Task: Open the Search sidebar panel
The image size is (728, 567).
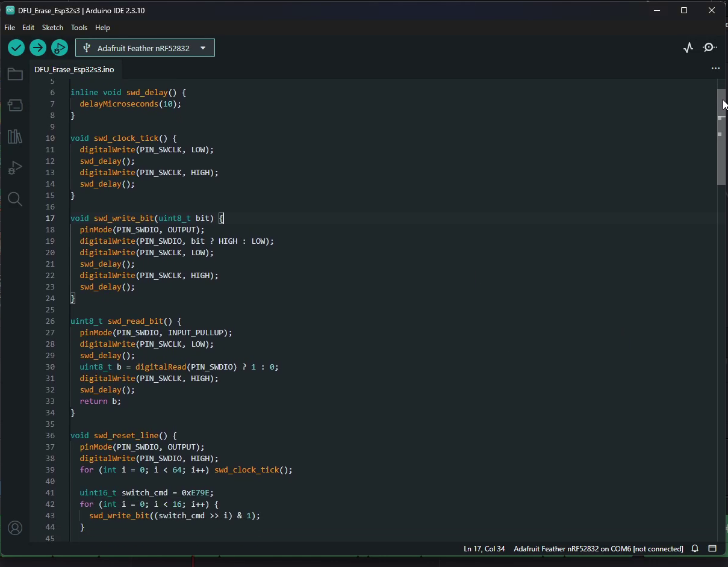Action: tap(15, 199)
